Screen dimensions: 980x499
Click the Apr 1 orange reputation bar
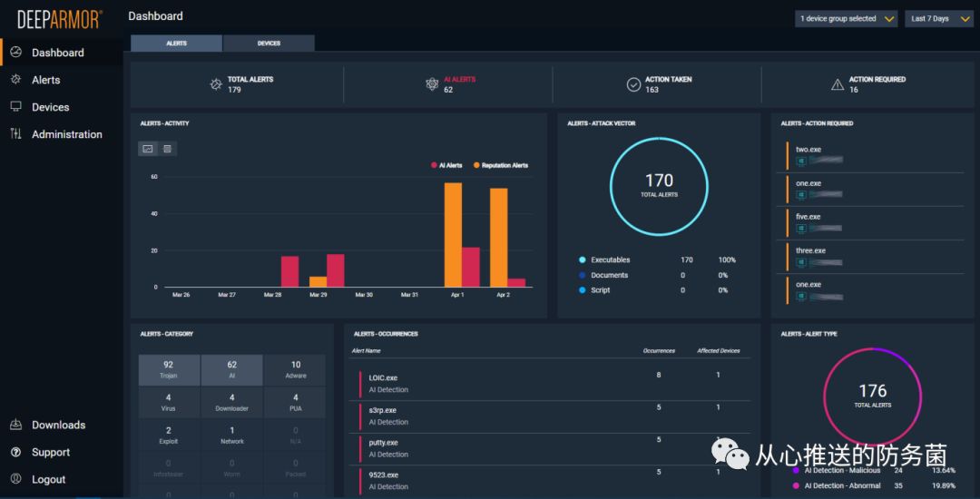tap(453, 235)
